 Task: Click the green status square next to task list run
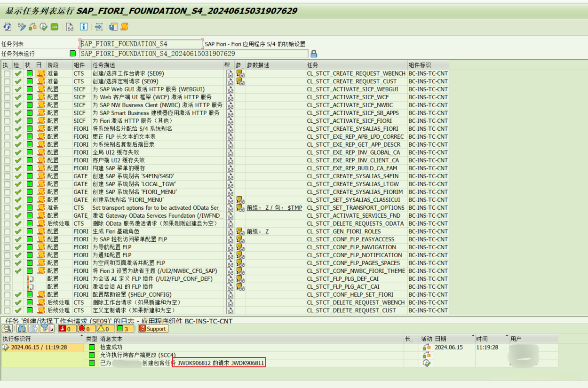coord(72,54)
